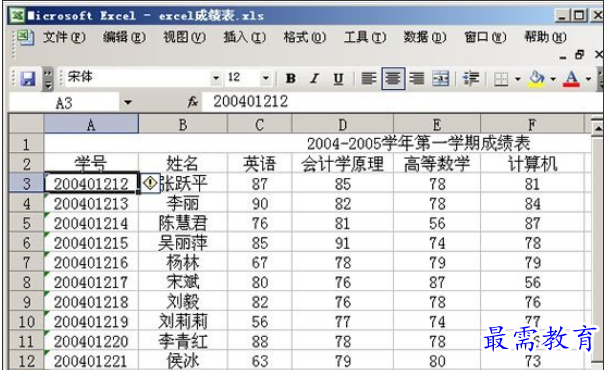Select row 5 header
The height and width of the screenshot is (370, 605).
[26, 223]
